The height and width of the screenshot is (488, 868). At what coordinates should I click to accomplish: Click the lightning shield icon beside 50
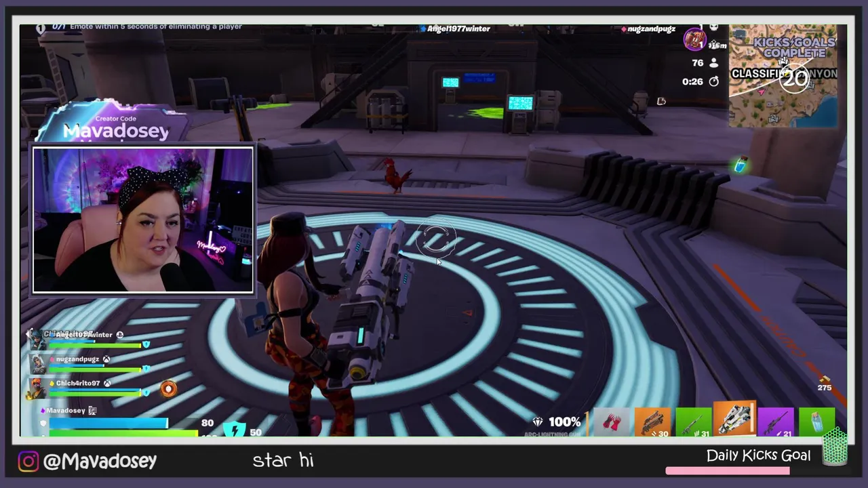[x=234, y=429]
